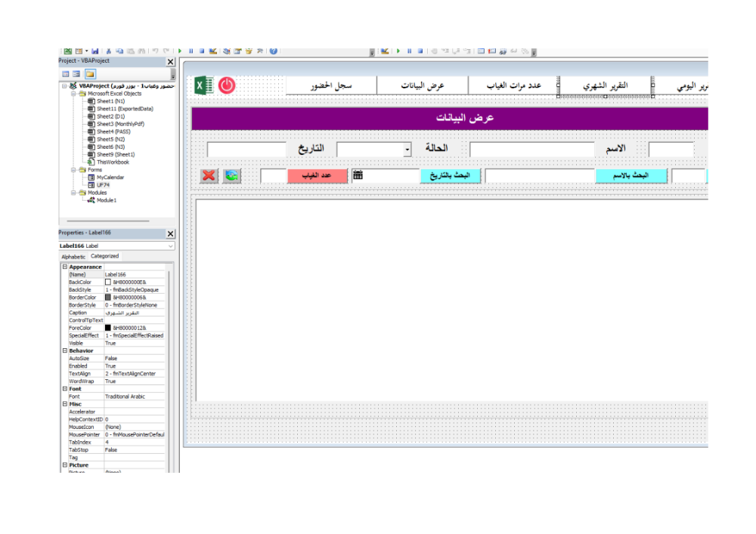The height and width of the screenshot is (534, 756).
Task: Select the UF74 form in the tree
Action: point(103,185)
